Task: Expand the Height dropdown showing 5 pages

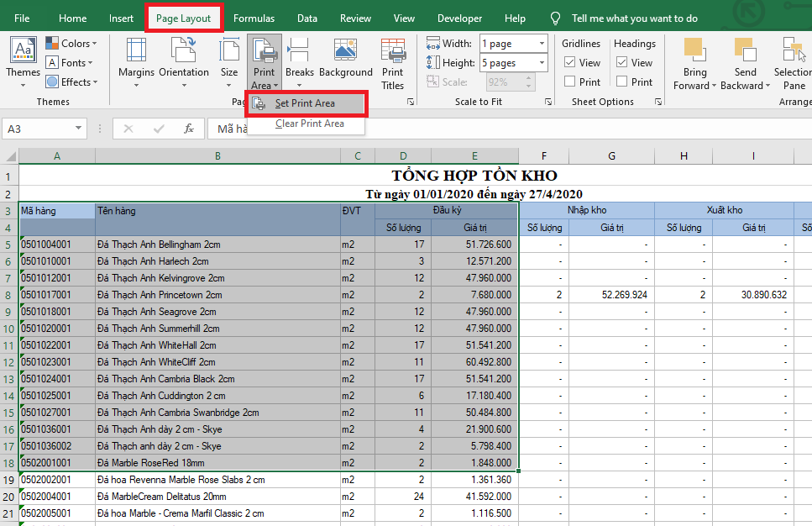Action: tap(542, 63)
